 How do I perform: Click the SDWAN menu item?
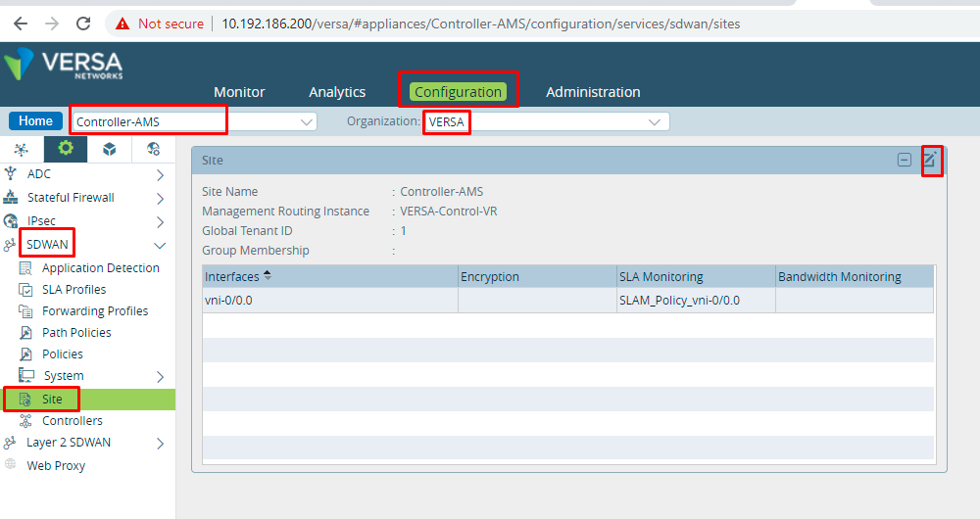47,244
